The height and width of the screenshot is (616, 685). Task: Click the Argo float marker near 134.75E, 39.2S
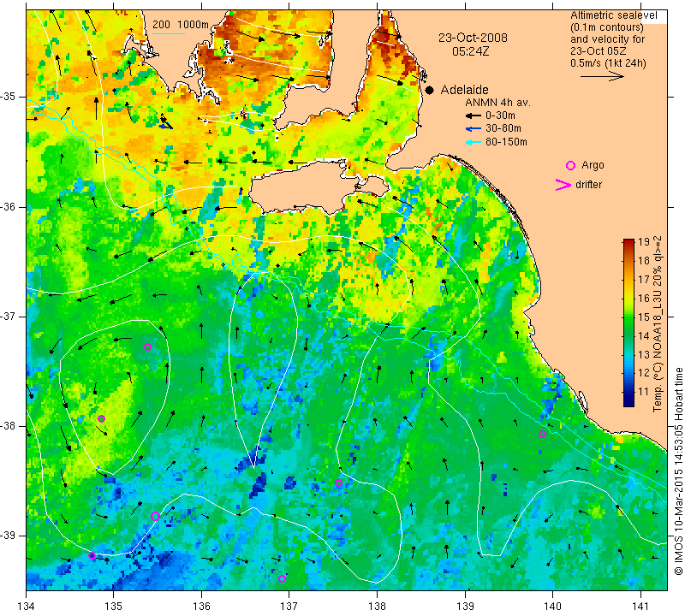(x=92, y=556)
